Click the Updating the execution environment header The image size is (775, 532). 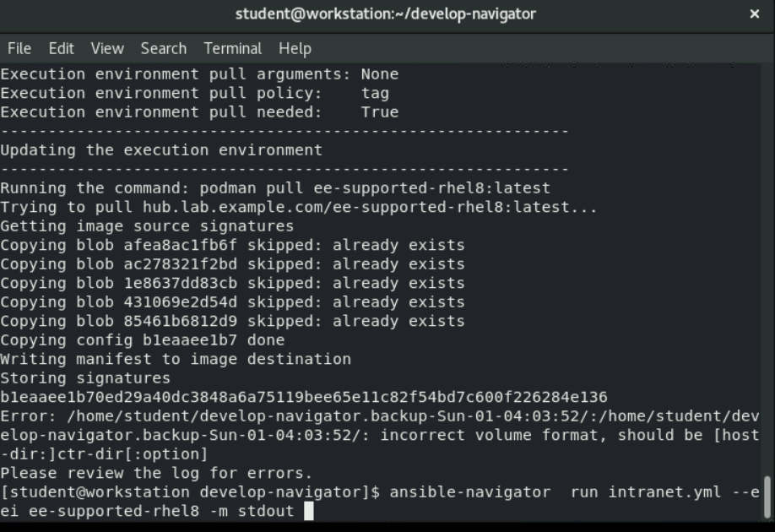160,149
